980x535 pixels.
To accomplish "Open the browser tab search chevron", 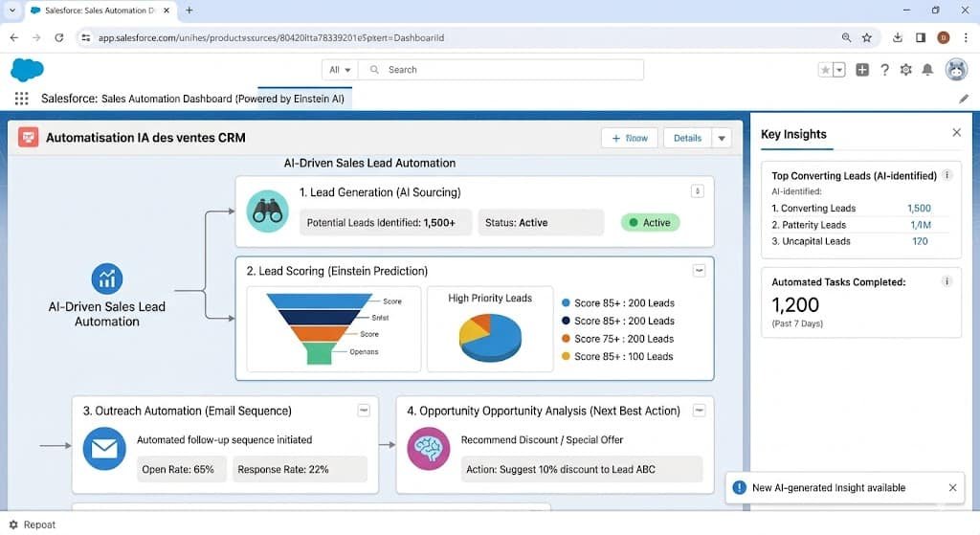I will (11, 10).
